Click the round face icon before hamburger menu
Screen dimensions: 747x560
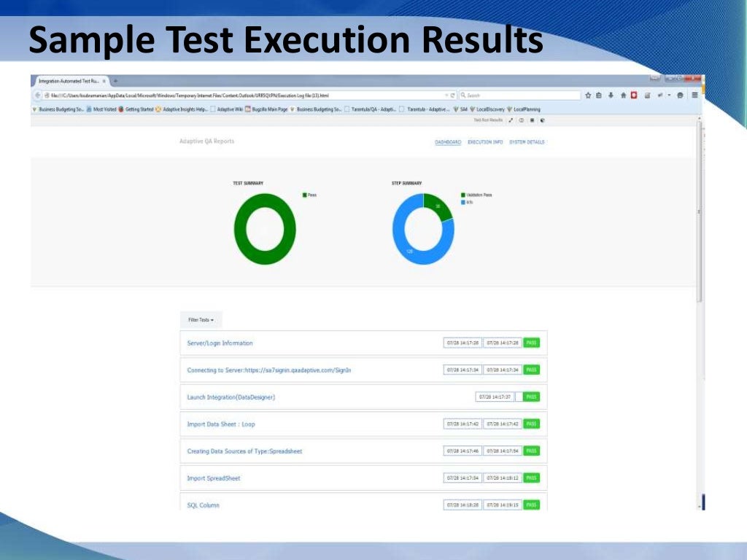pyautogui.click(x=681, y=96)
